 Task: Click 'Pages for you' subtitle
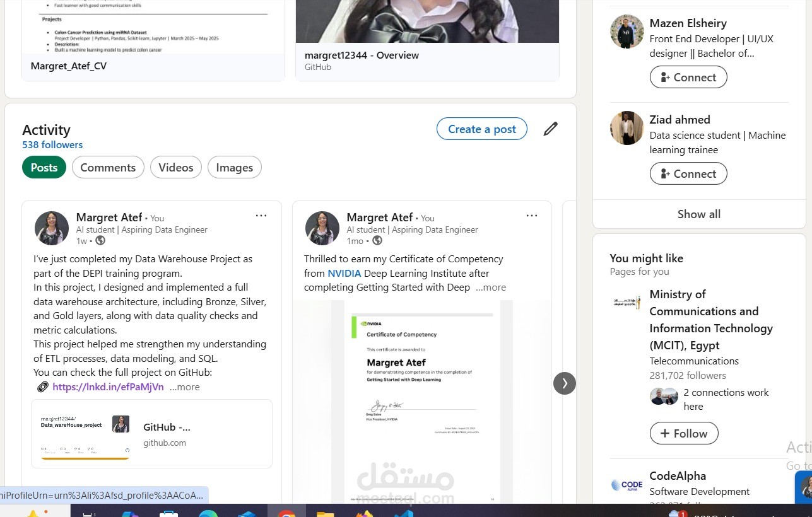coord(640,272)
